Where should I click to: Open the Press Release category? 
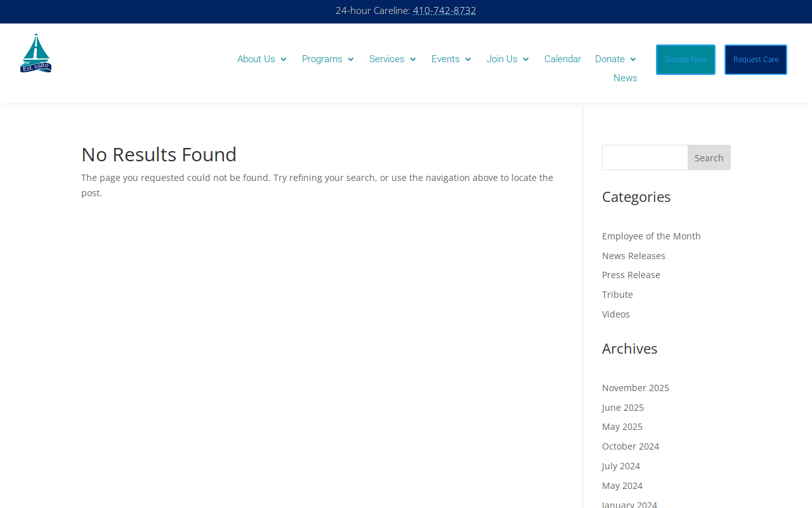point(631,275)
